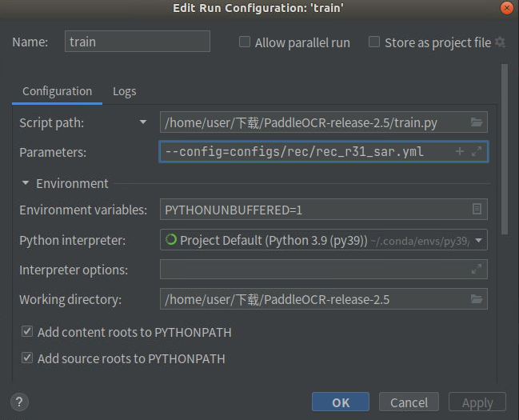
Task: Collapse the Environment section
Action: coord(26,183)
